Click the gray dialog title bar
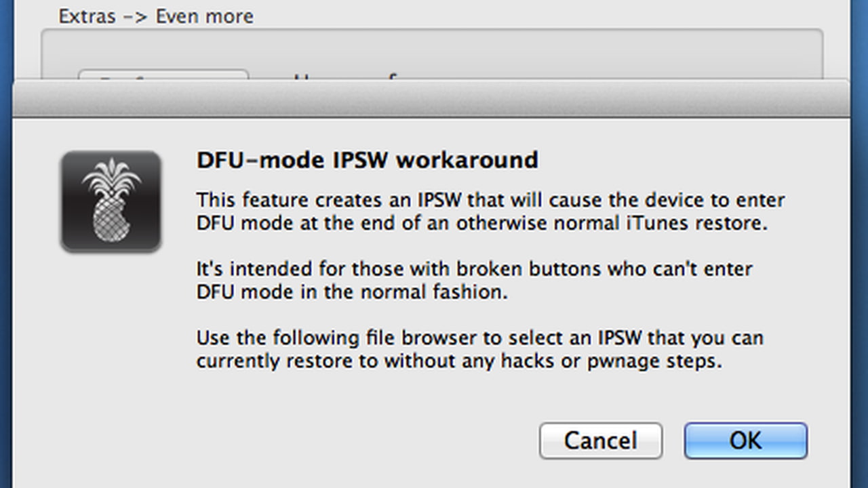 tap(431, 99)
